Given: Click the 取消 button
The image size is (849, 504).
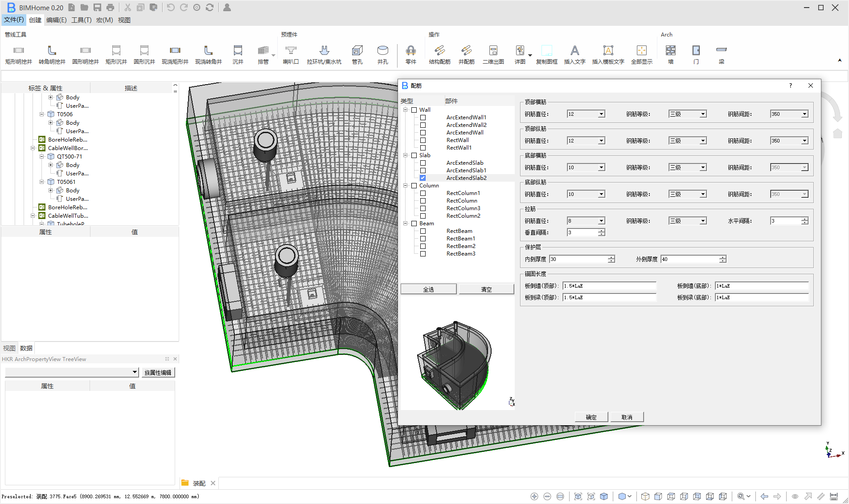Looking at the screenshot, I should tap(627, 417).
